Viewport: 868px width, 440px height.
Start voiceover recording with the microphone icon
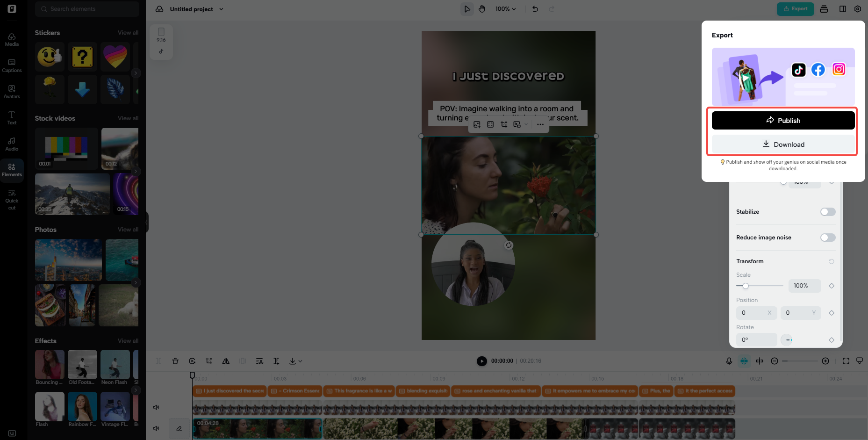729,361
